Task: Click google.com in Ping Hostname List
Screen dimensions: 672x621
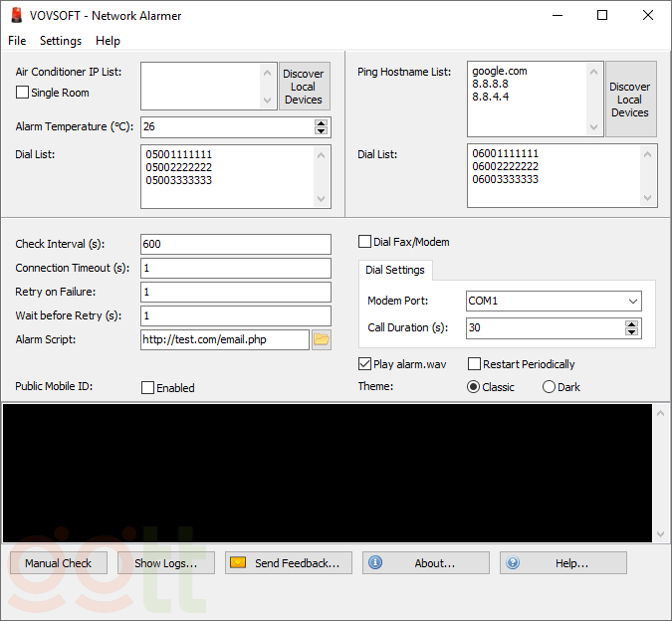Action: tap(500, 71)
